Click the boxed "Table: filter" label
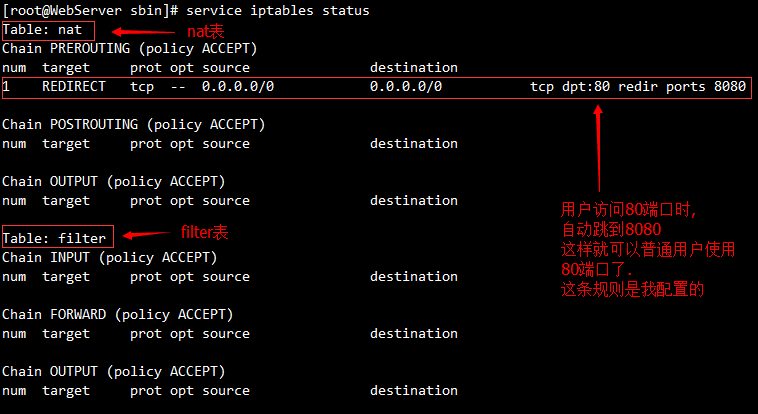 [x=54, y=238]
